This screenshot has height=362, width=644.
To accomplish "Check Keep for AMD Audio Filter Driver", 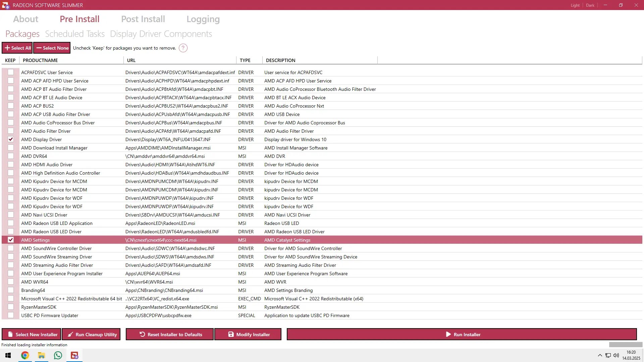I will [11, 131].
